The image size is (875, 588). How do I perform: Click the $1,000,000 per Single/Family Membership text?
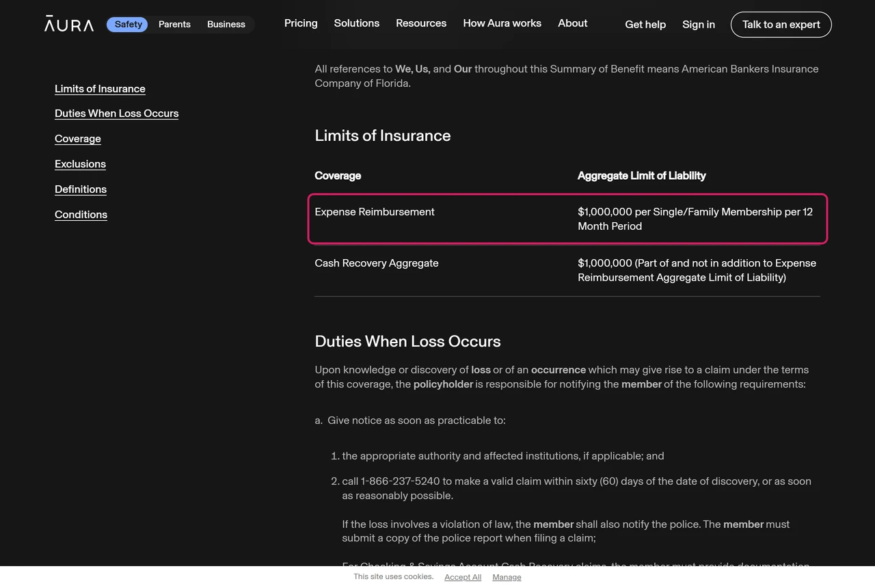pos(695,219)
